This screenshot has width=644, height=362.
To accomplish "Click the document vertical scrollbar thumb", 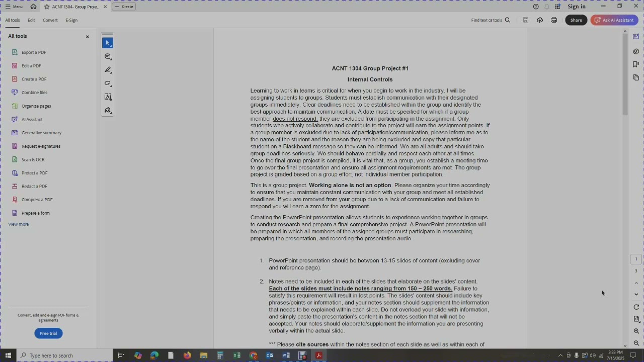I will click(x=625, y=75).
